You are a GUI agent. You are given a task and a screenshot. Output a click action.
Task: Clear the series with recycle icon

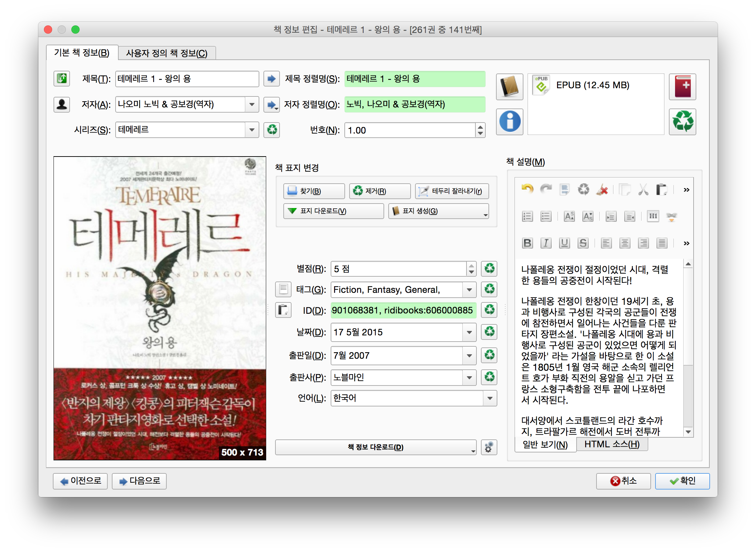(x=272, y=130)
